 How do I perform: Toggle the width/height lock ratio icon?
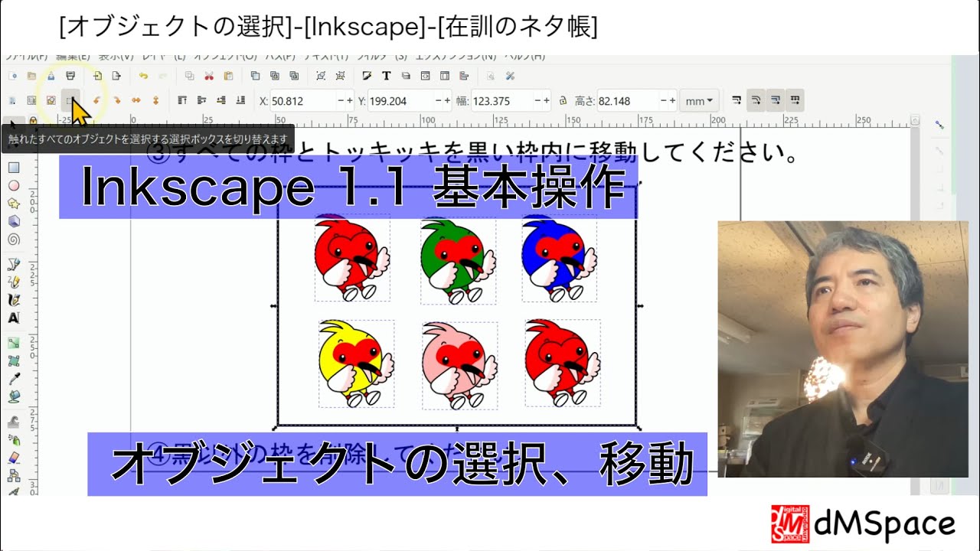pos(563,101)
